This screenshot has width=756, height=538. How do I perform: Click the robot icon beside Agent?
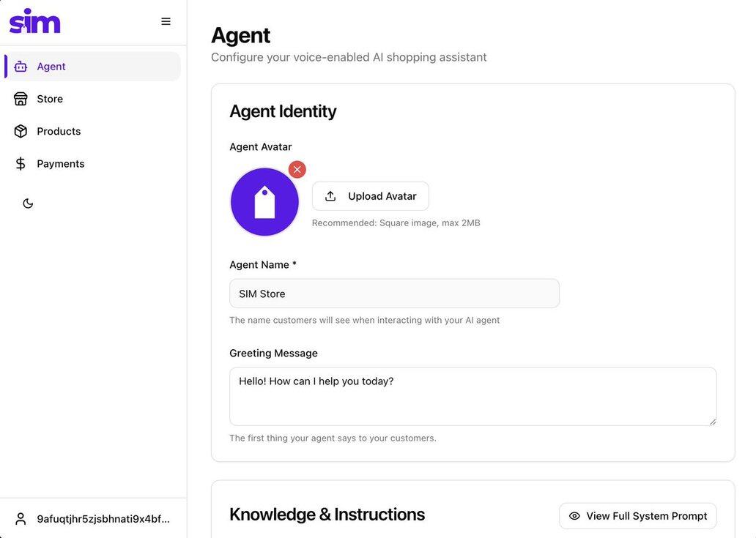tap(21, 67)
